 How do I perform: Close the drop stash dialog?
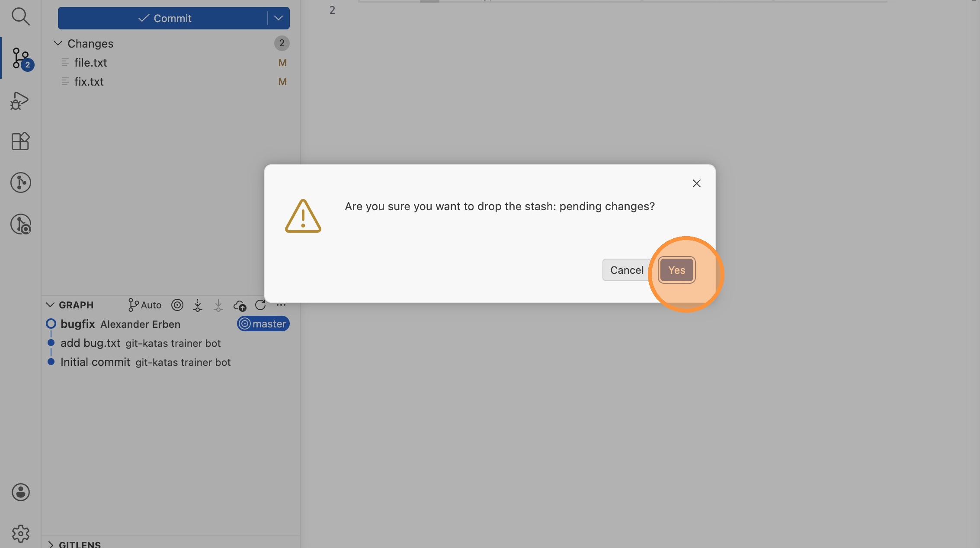696,183
